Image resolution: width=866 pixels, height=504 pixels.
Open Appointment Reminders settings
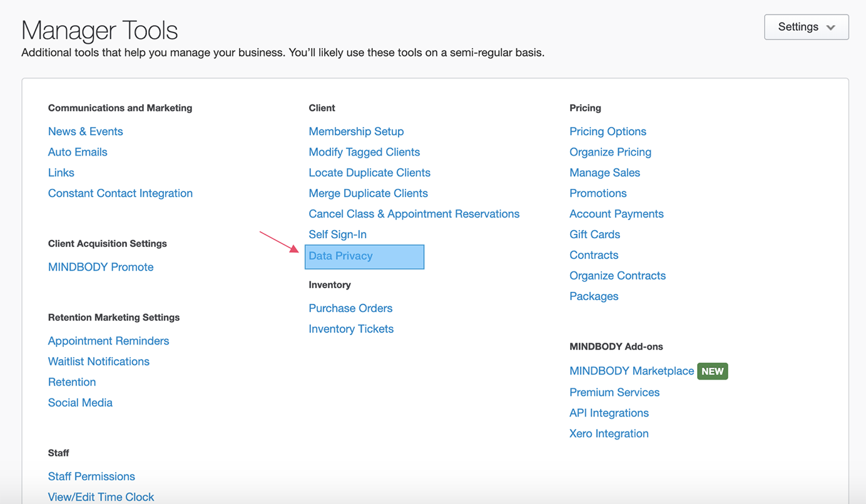(108, 341)
